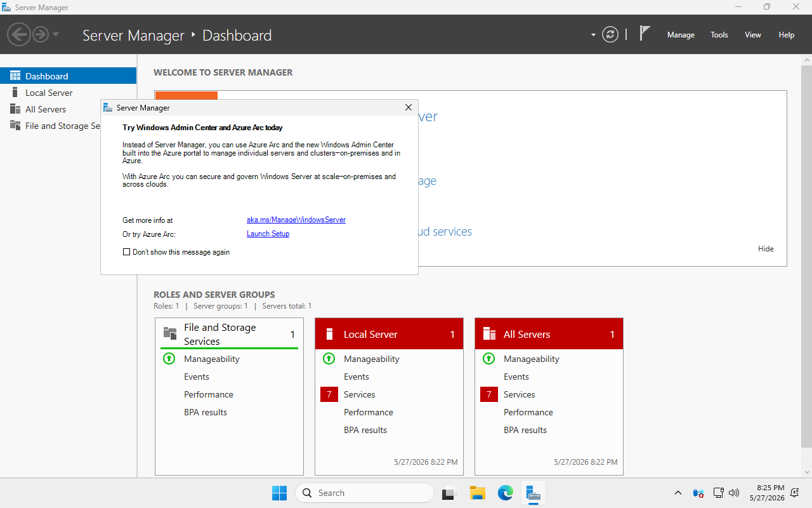The height and width of the screenshot is (508, 812).
Task: Open the Tools menu
Action: pyautogui.click(x=719, y=35)
